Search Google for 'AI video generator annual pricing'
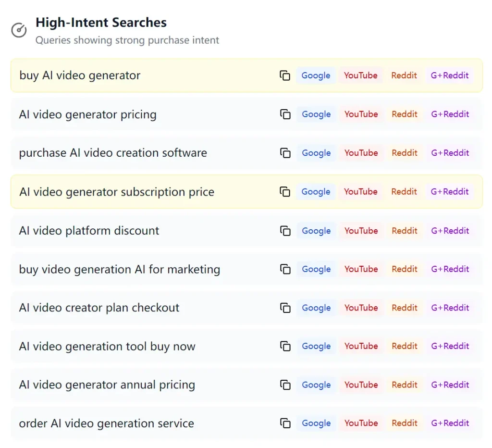 tap(316, 385)
